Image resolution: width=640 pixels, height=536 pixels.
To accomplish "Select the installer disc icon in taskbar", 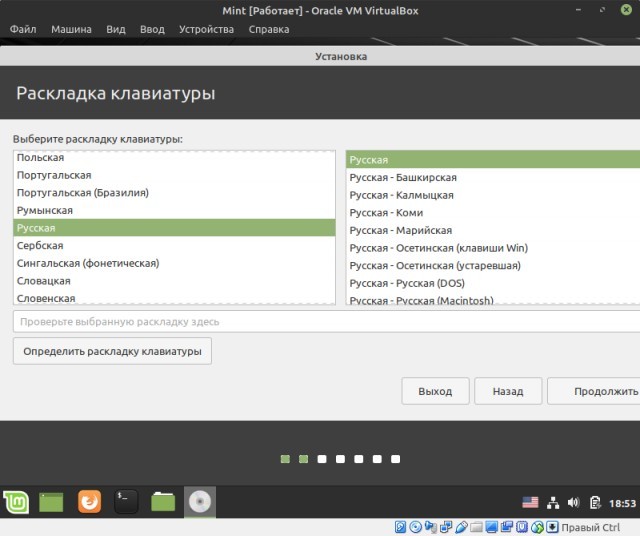I will [x=200, y=502].
